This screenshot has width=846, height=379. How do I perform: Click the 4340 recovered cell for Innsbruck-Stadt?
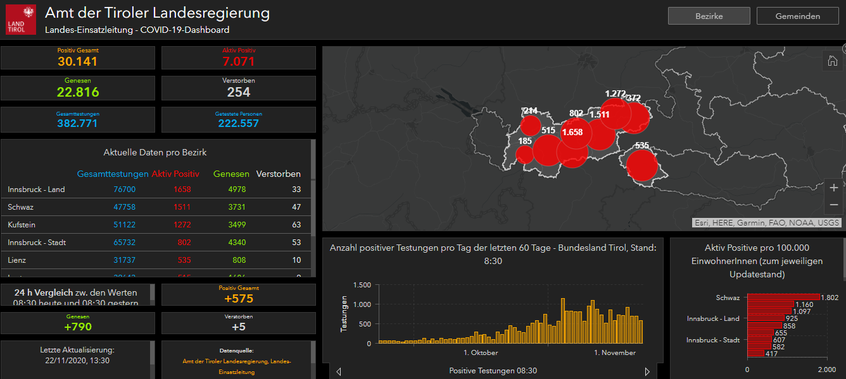(x=236, y=242)
